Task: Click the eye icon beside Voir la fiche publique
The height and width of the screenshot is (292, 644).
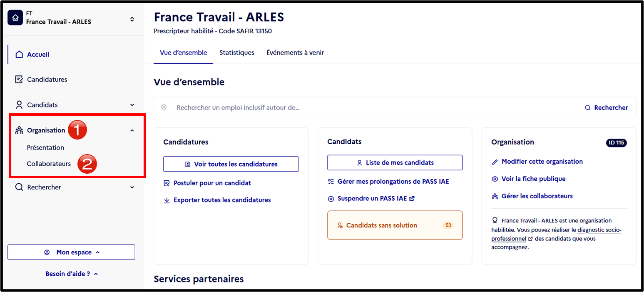Action: [495, 179]
